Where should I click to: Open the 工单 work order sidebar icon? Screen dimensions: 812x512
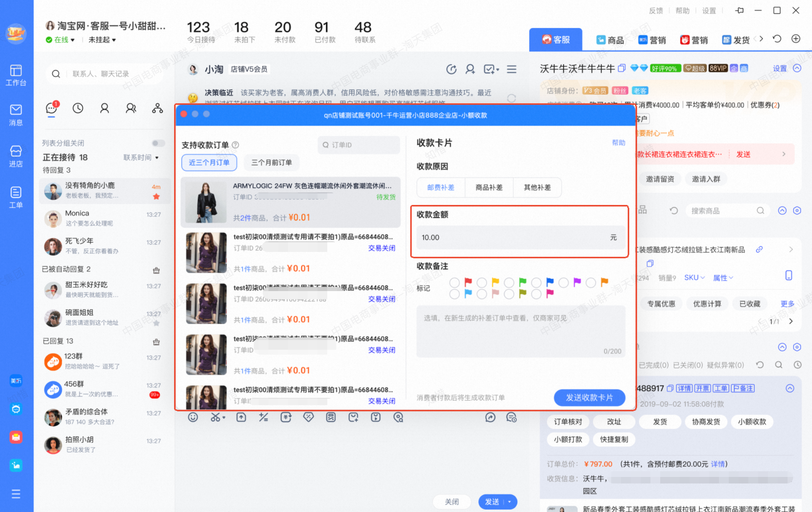(x=16, y=197)
